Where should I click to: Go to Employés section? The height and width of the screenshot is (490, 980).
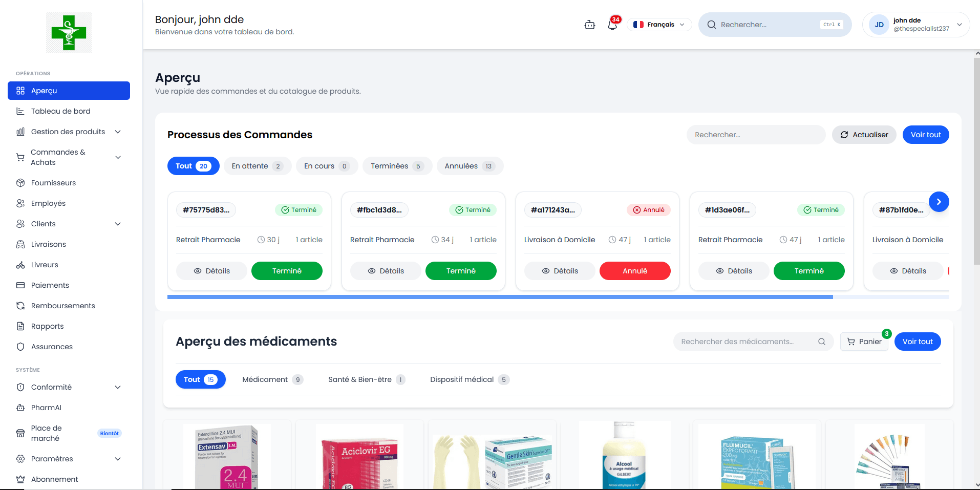coord(69,203)
